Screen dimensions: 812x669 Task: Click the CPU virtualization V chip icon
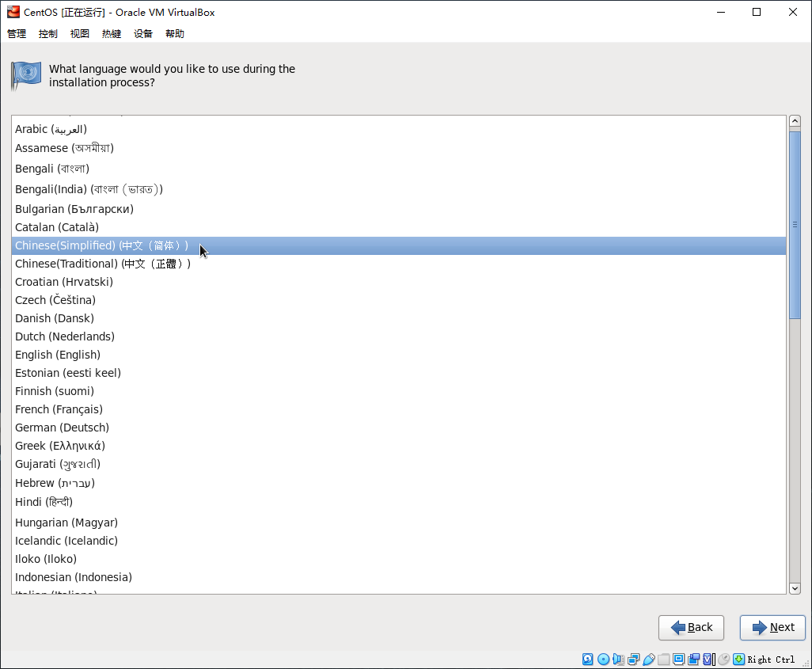(708, 659)
